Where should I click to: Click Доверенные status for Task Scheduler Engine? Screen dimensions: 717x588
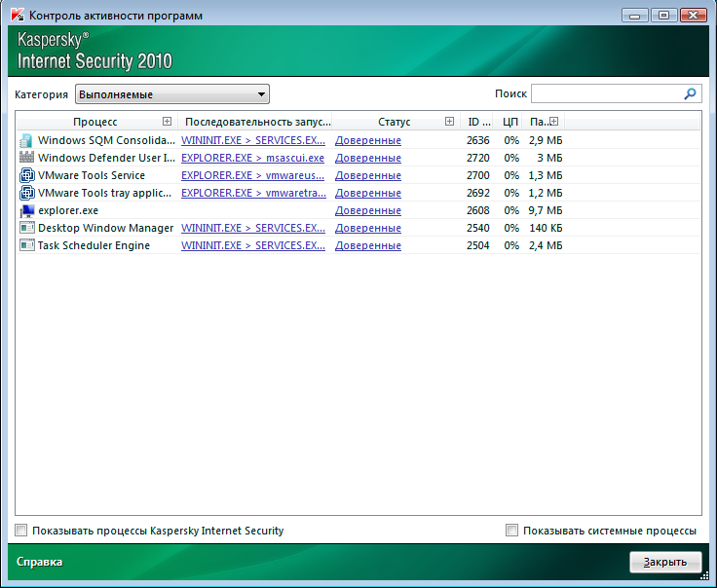tap(368, 245)
